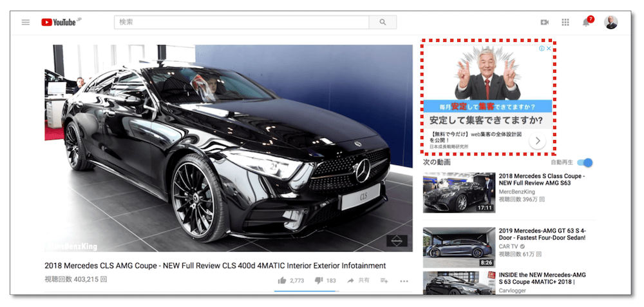
Task: Open the Carvlogger channel link
Action: pyautogui.click(x=512, y=290)
